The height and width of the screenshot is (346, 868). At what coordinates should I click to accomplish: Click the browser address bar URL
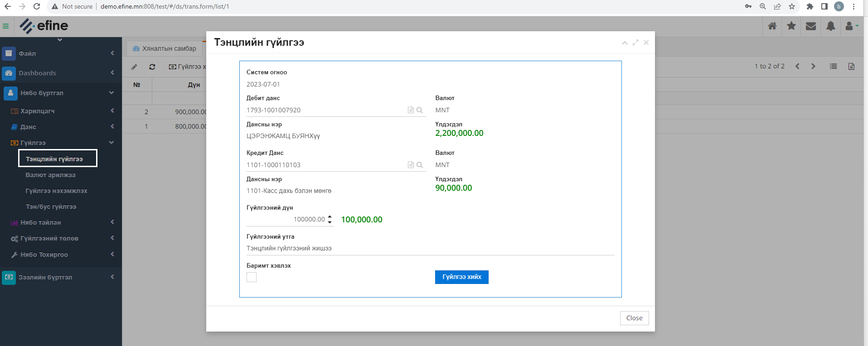pos(165,6)
